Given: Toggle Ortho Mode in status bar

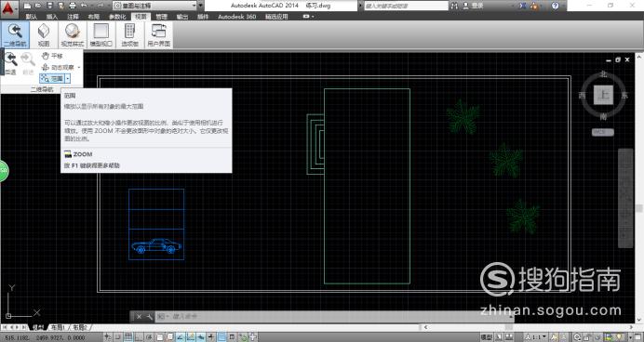Looking at the screenshot, I should tap(139, 337).
